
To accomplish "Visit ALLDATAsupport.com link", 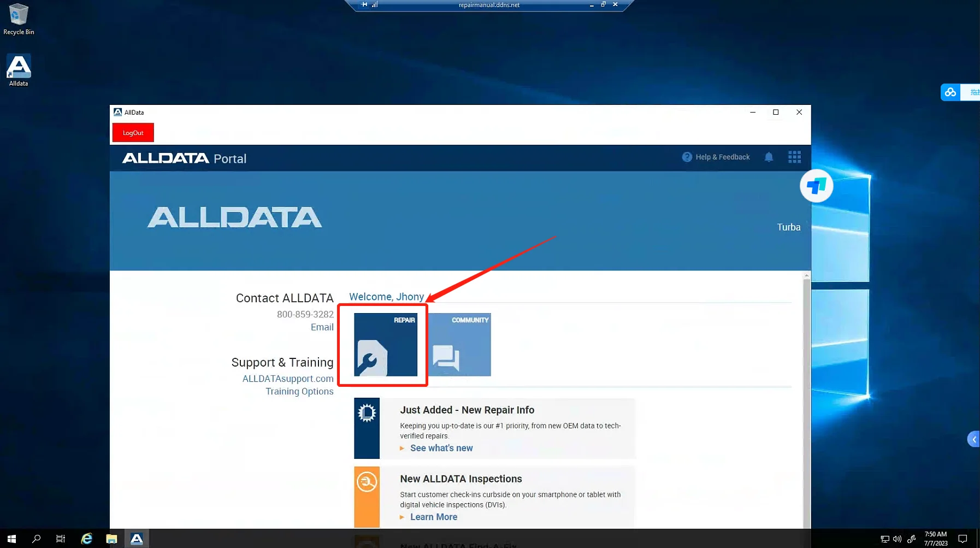I will pos(288,379).
